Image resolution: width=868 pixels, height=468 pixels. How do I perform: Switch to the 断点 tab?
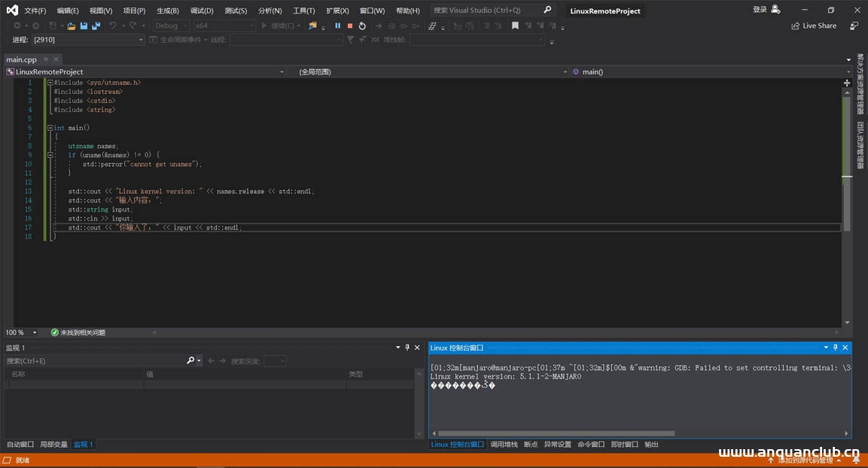tap(532, 444)
